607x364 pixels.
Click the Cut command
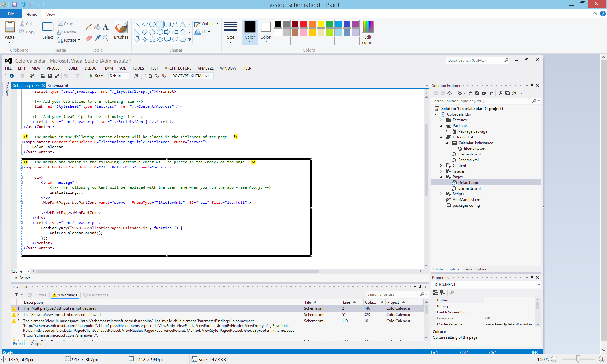click(x=26, y=24)
